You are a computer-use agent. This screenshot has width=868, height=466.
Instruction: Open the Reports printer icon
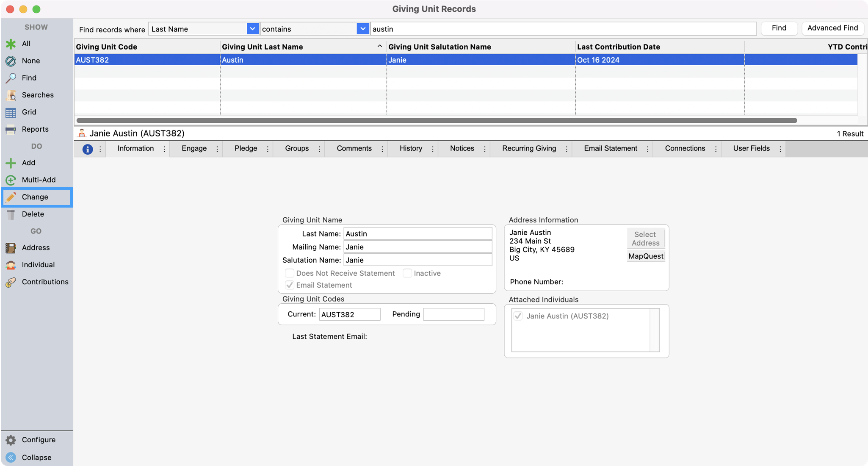point(11,129)
